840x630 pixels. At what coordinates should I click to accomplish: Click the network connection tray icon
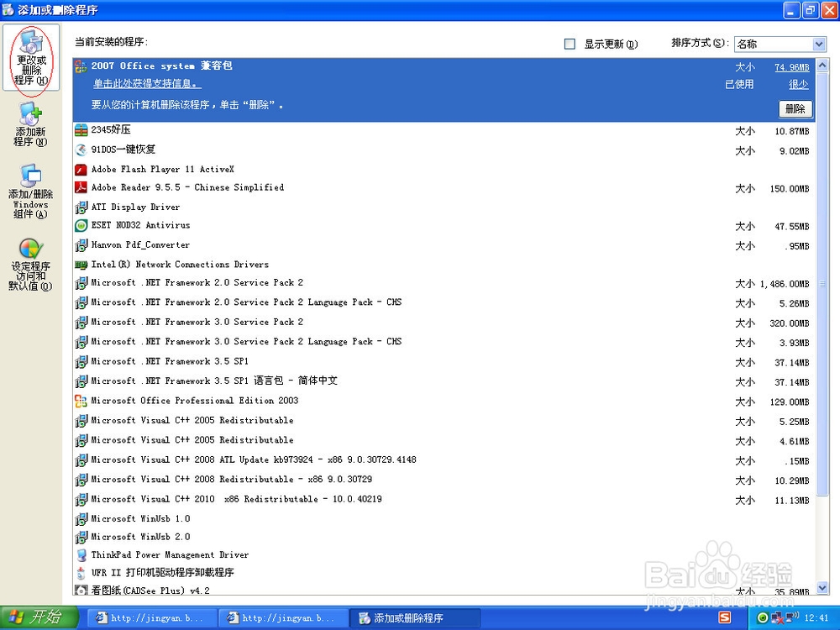pos(776,618)
